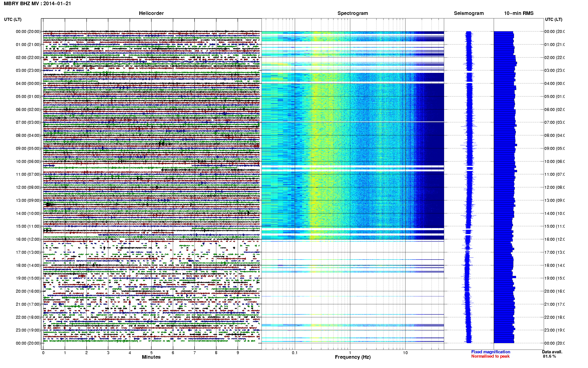Click tick label '6' on Minutes axis

tap(173, 353)
